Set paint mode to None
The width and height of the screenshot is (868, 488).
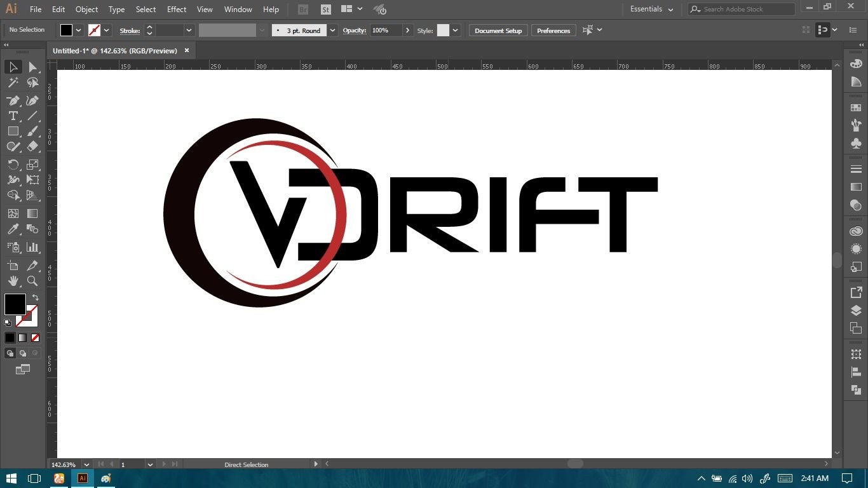coord(35,338)
